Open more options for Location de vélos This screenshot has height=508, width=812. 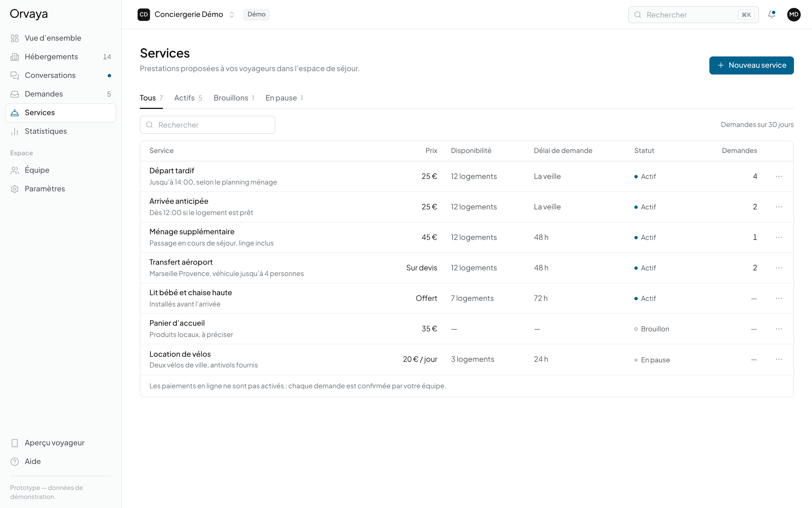click(x=779, y=359)
